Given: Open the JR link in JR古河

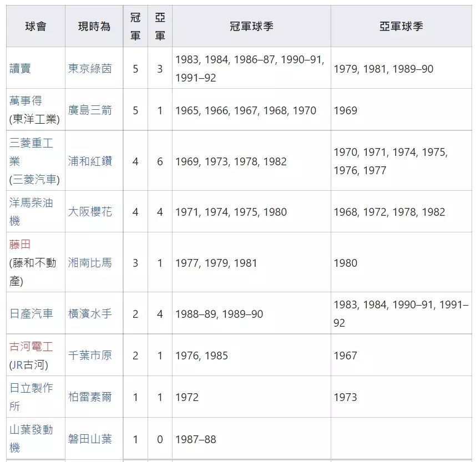Looking at the screenshot, I should point(18,364).
